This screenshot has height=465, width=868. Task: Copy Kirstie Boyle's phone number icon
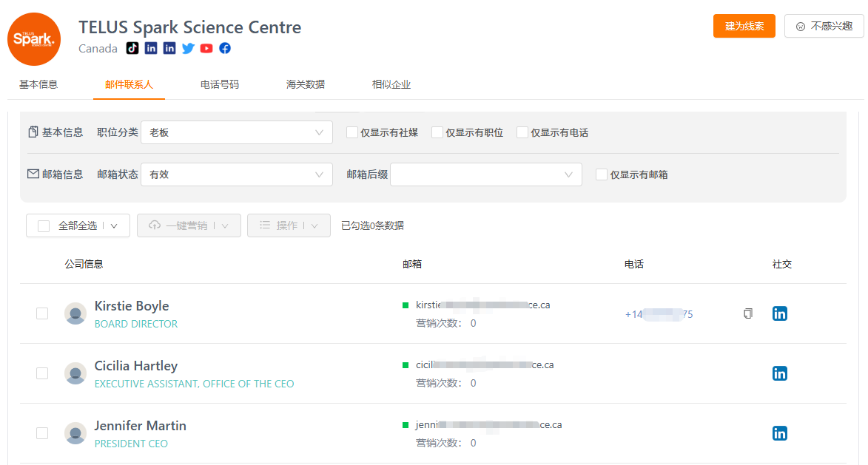748,313
